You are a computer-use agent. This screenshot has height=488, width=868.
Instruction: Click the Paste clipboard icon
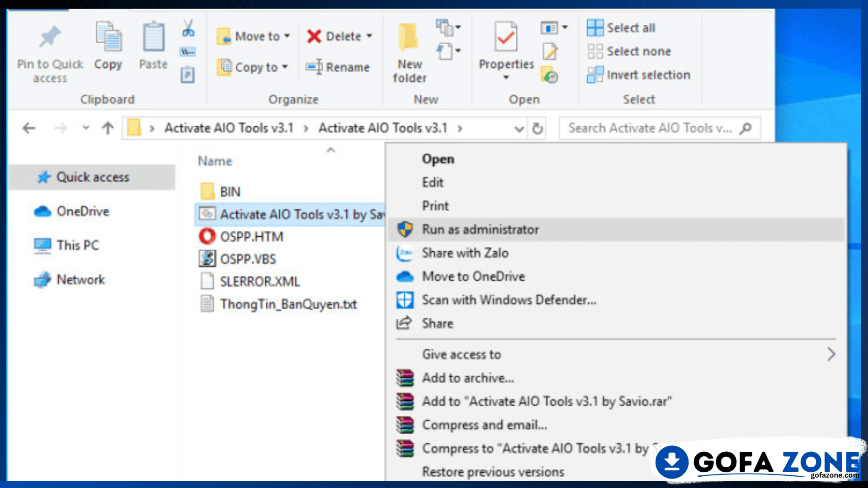tap(153, 37)
